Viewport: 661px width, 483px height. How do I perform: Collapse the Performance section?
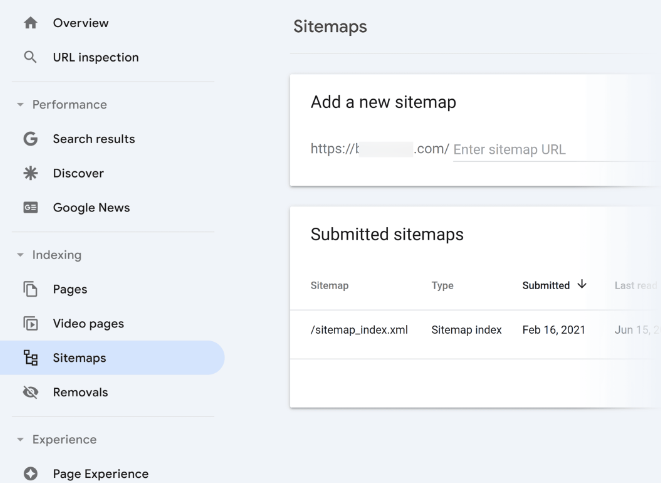(x=20, y=105)
